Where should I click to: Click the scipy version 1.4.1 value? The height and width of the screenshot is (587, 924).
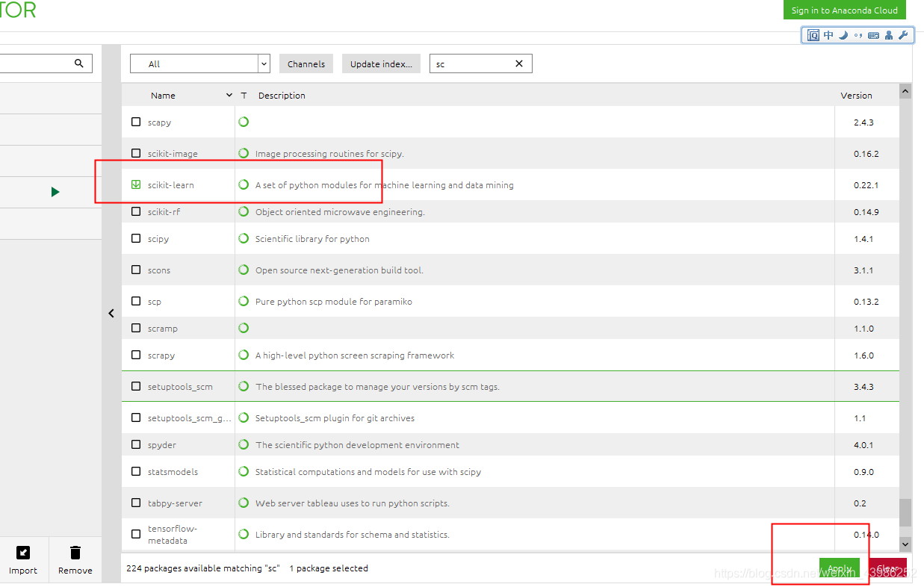point(863,239)
